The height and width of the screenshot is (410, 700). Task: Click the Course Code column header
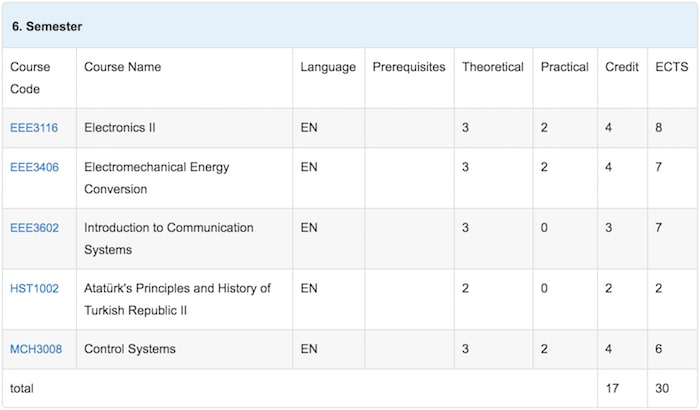pos(30,77)
